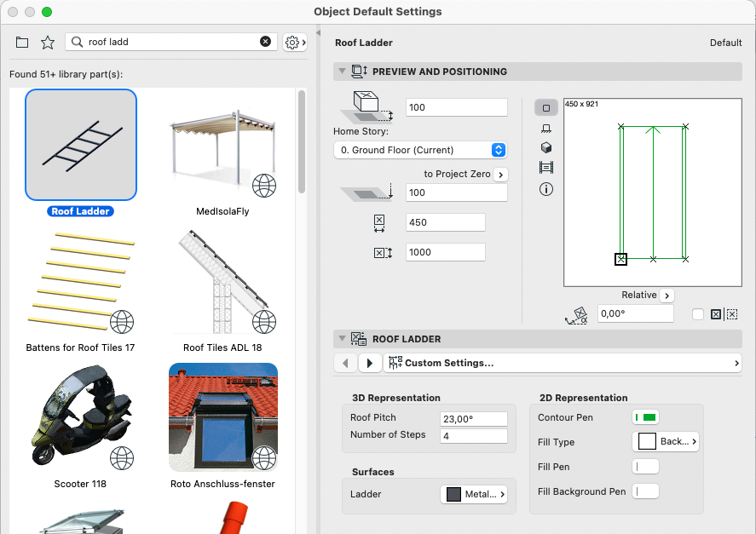Collapse the Roof Ladder panel
This screenshot has width=756, height=534.
tap(342, 338)
